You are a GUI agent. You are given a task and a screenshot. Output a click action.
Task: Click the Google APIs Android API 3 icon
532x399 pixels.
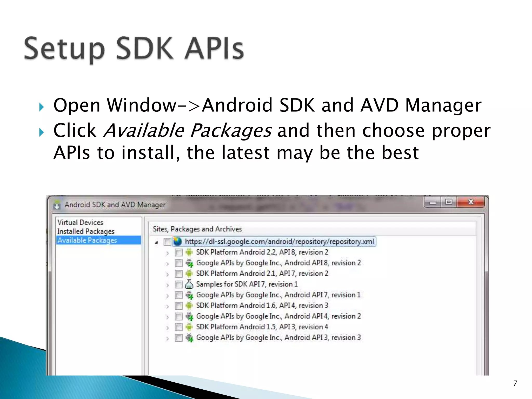(x=189, y=338)
